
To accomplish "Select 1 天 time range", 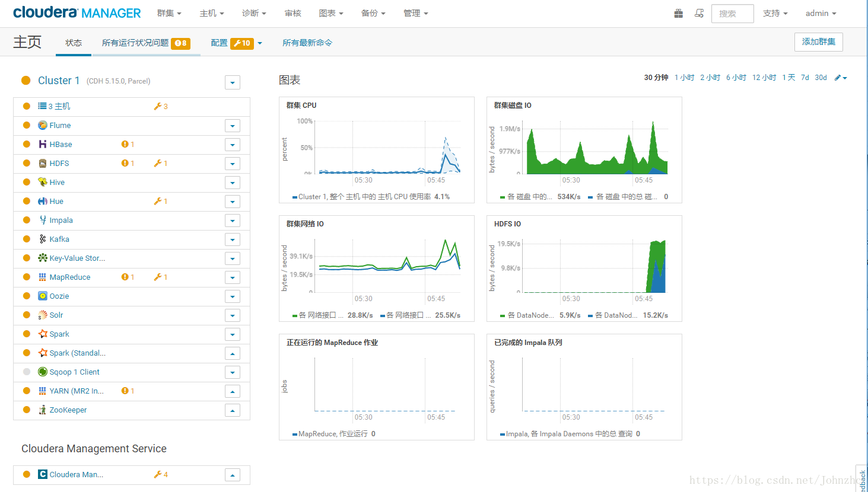I will 788,78.
